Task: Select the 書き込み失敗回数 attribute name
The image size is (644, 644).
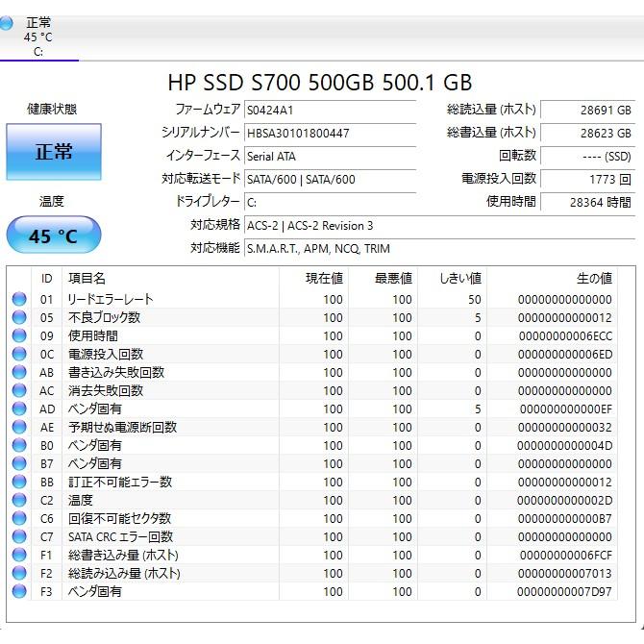Action: (116, 372)
